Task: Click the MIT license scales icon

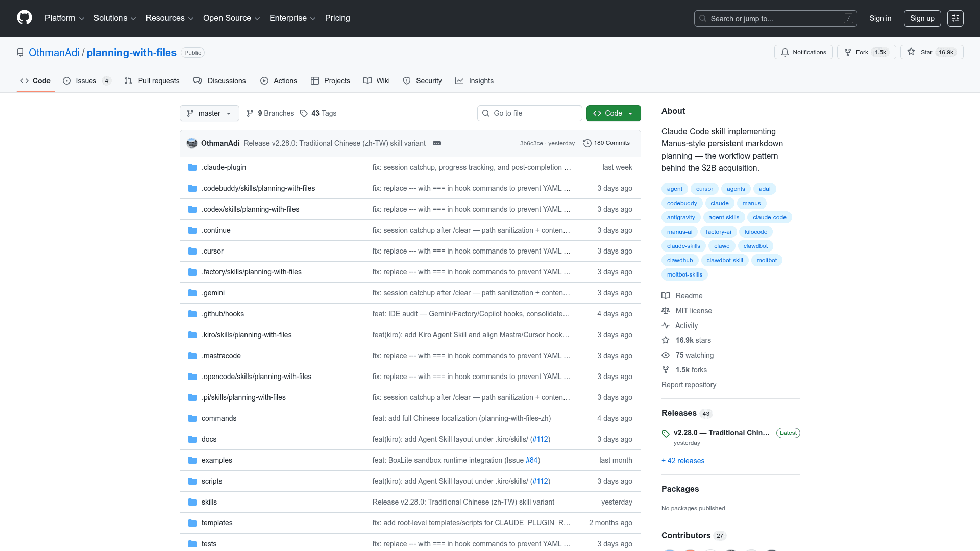Action: (666, 311)
